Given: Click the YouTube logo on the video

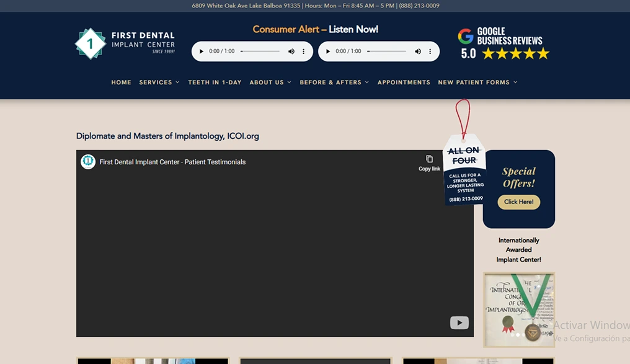Looking at the screenshot, I should tap(459, 322).
